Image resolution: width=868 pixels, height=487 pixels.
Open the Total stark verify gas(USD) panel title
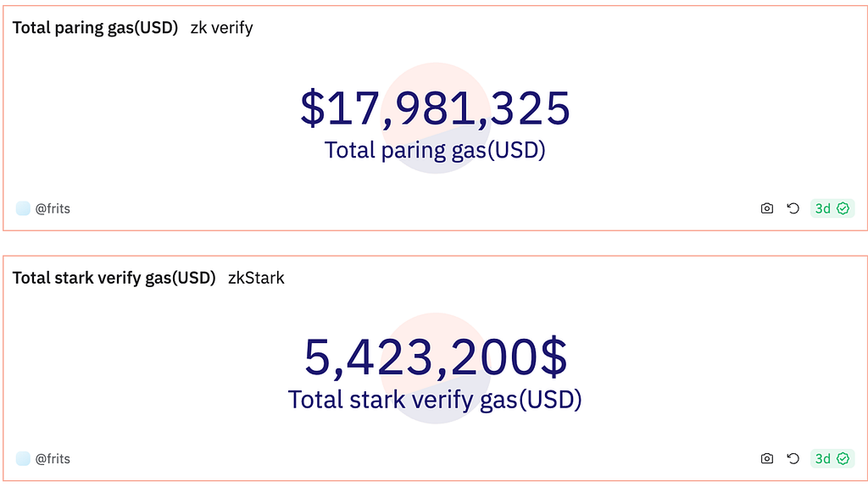114,278
